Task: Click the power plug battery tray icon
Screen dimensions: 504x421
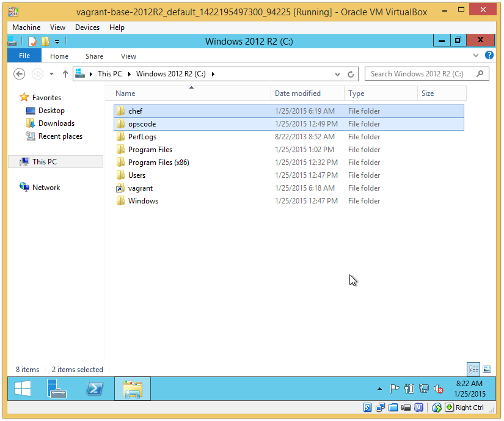Action: [409, 389]
